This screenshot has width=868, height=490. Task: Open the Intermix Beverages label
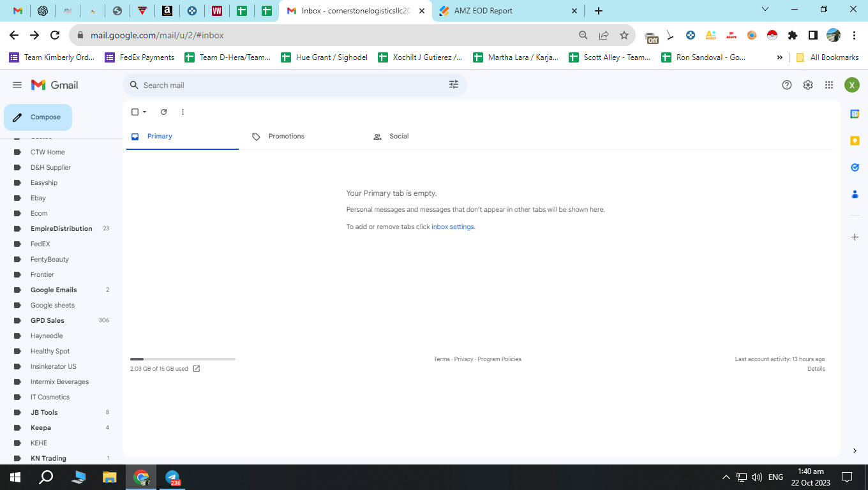[x=61, y=382]
